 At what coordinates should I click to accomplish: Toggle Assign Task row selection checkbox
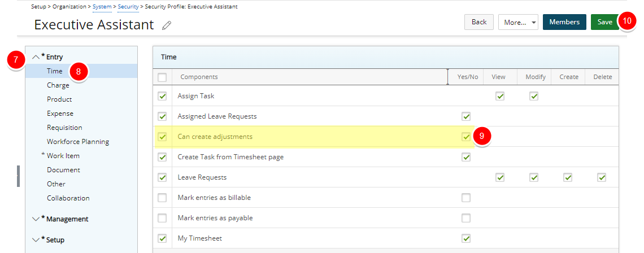(162, 96)
